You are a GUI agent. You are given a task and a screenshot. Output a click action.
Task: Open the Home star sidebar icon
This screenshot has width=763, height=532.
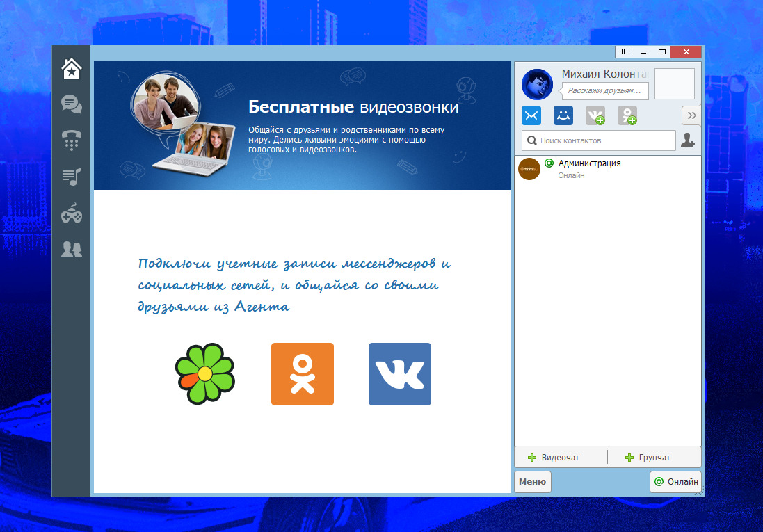point(72,69)
